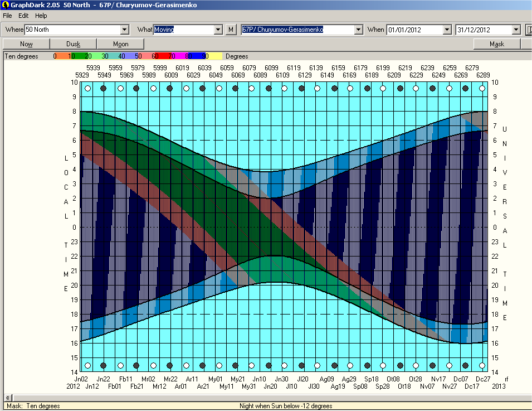The height and width of the screenshot is (411, 532).
Task: Click the small M button beside Moving
Action: point(231,30)
